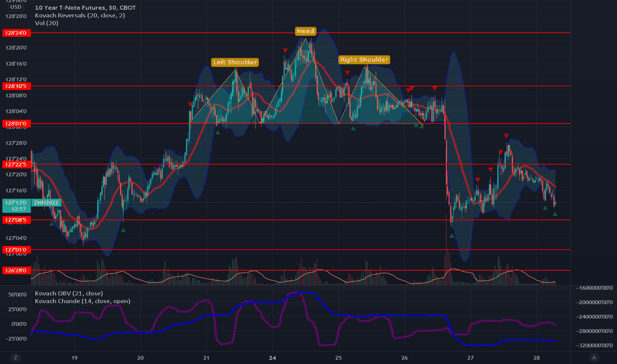
Task: Select the 10 Year T-Note Futures title
Action: click(x=85, y=7)
